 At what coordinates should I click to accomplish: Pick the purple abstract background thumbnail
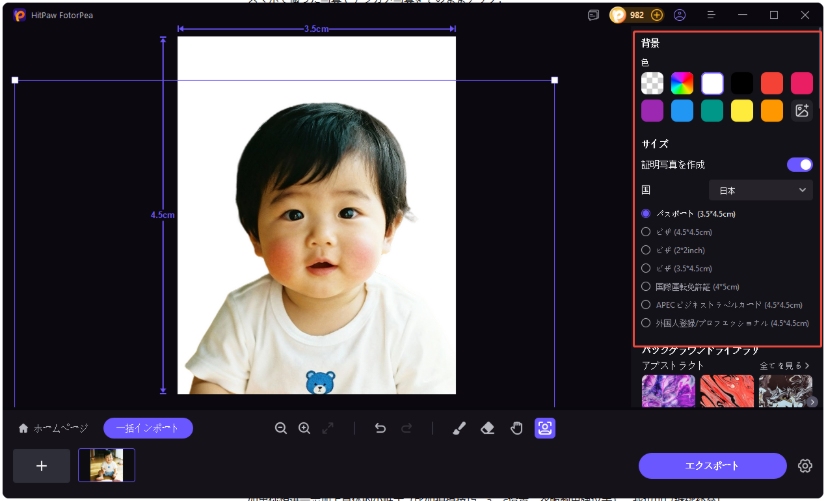click(668, 391)
